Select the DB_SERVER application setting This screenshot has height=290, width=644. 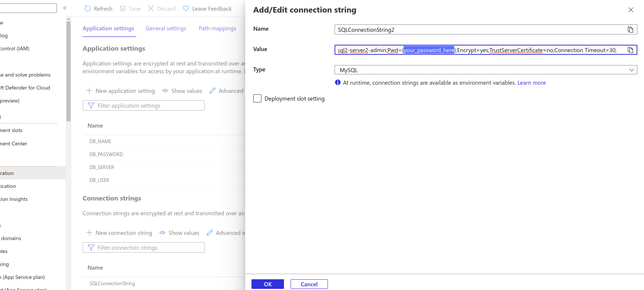click(x=102, y=167)
